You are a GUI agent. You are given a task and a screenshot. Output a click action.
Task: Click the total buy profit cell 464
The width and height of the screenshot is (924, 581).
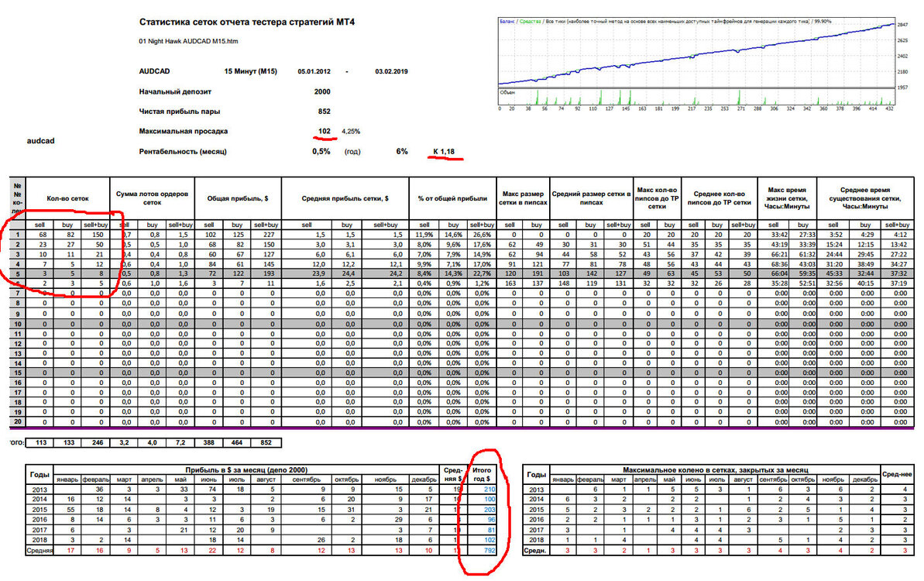click(x=237, y=442)
